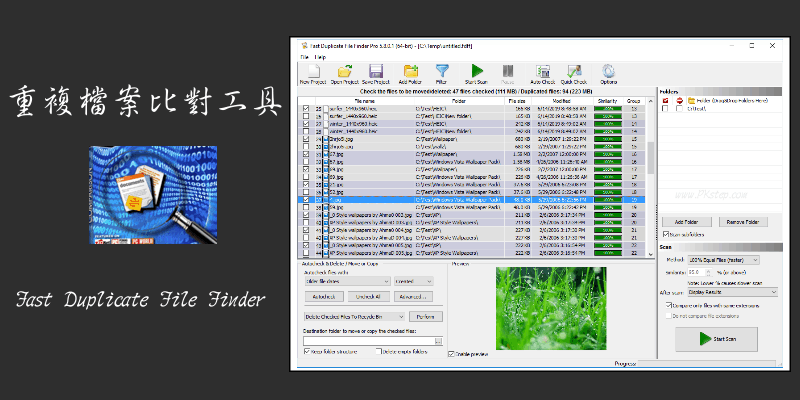Click the browse '...' button for destination folder
Screen dimensions: 800x400
tap(438, 341)
